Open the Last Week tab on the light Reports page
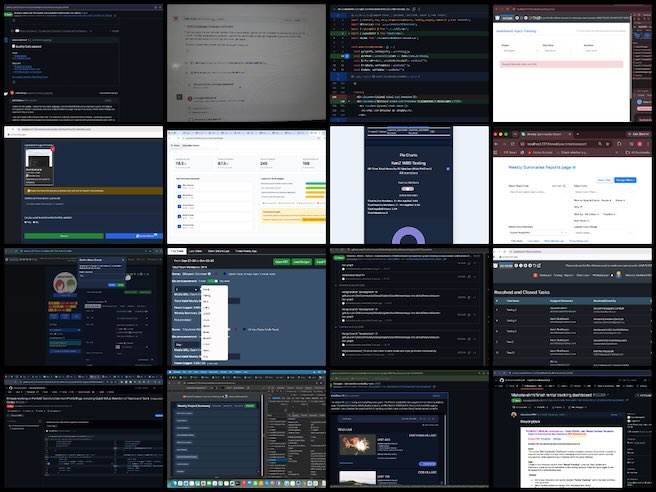Image resolution: width=656 pixels, height=492 pixels. click(x=533, y=241)
